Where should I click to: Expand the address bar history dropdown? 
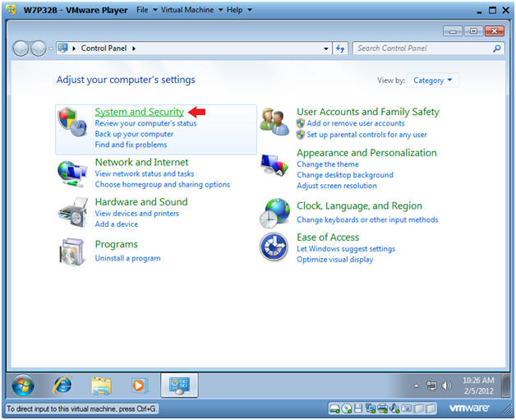coord(326,48)
